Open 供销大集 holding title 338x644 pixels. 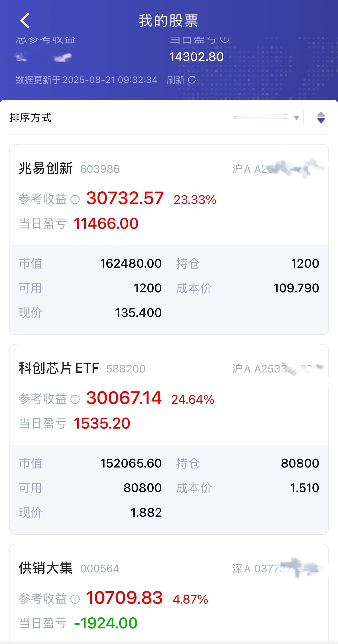click(x=46, y=568)
